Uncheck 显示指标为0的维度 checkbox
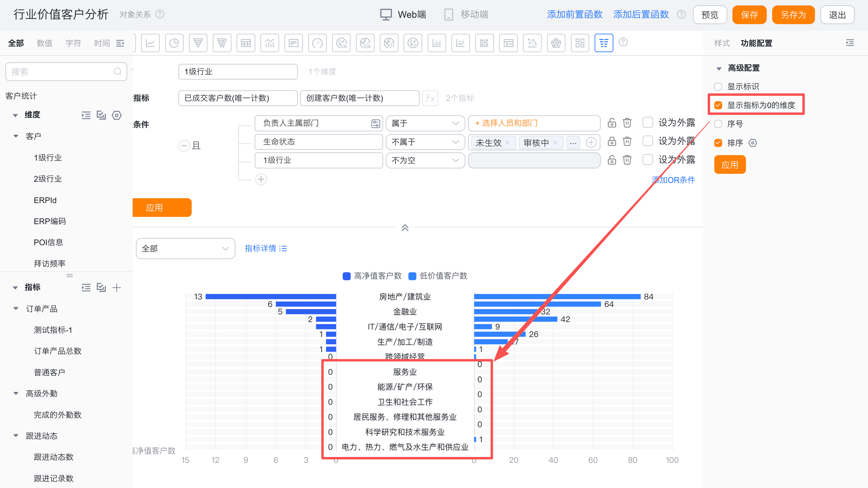868x488 pixels. [x=718, y=105]
